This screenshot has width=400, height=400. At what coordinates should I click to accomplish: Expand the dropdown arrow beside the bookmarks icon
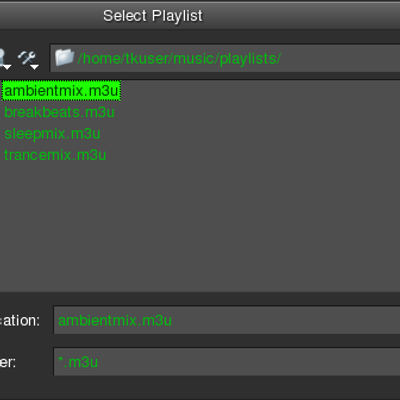point(7,67)
